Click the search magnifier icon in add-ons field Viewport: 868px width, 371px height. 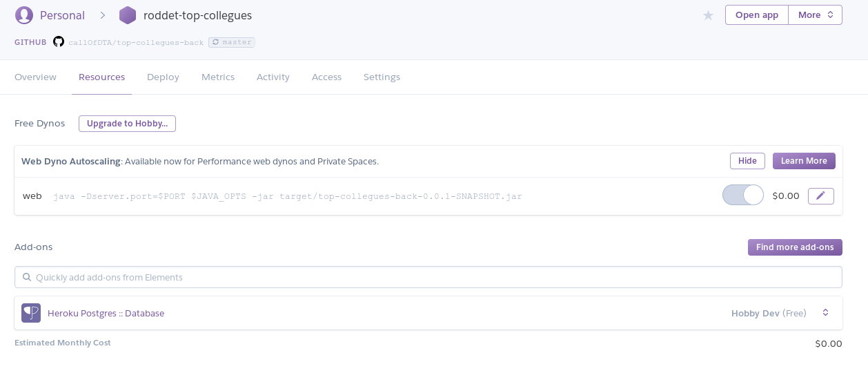tap(27, 277)
